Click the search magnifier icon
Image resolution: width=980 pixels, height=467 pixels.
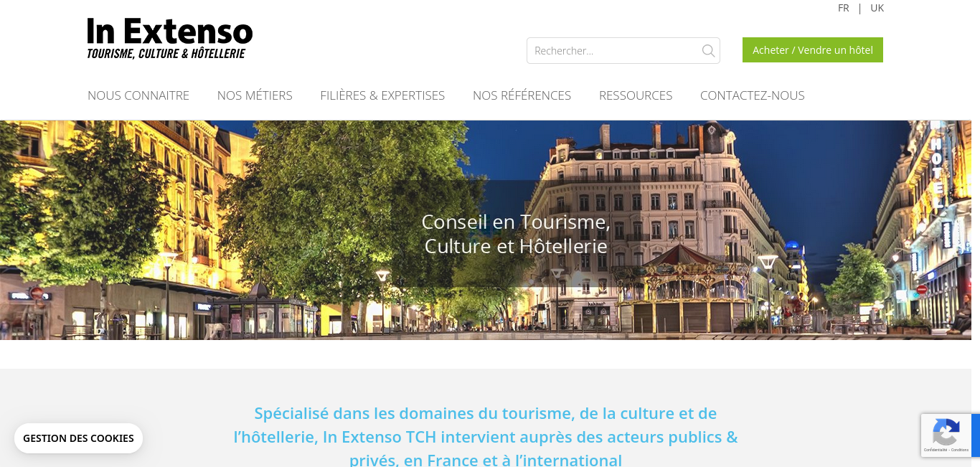coord(708,51)
